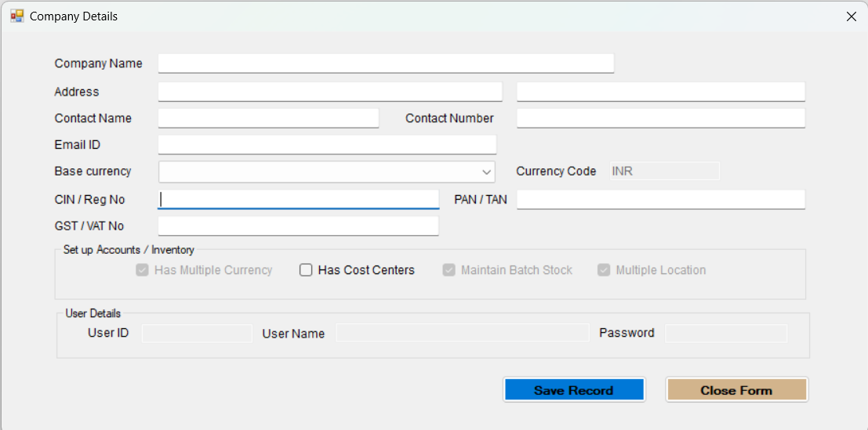Click the Contact Number field
Image resolution: width=868 pixels, height=430 pixels.
pos(660,118)
